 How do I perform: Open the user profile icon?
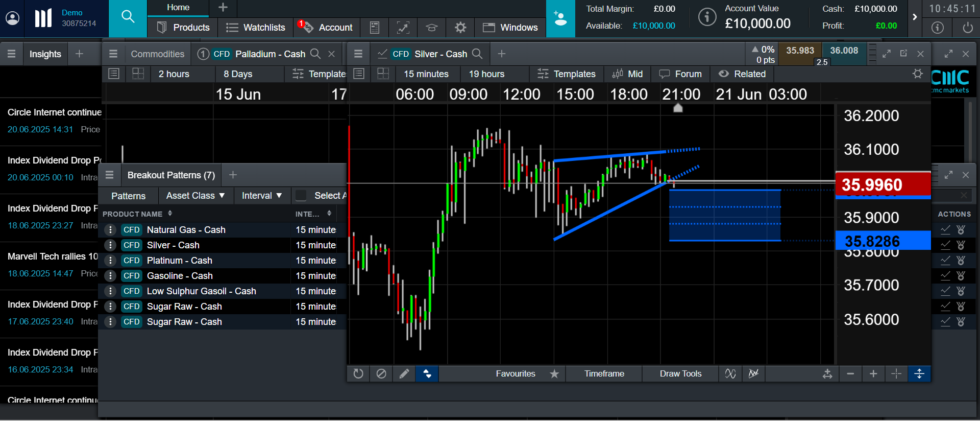click(x=12, y=18)
